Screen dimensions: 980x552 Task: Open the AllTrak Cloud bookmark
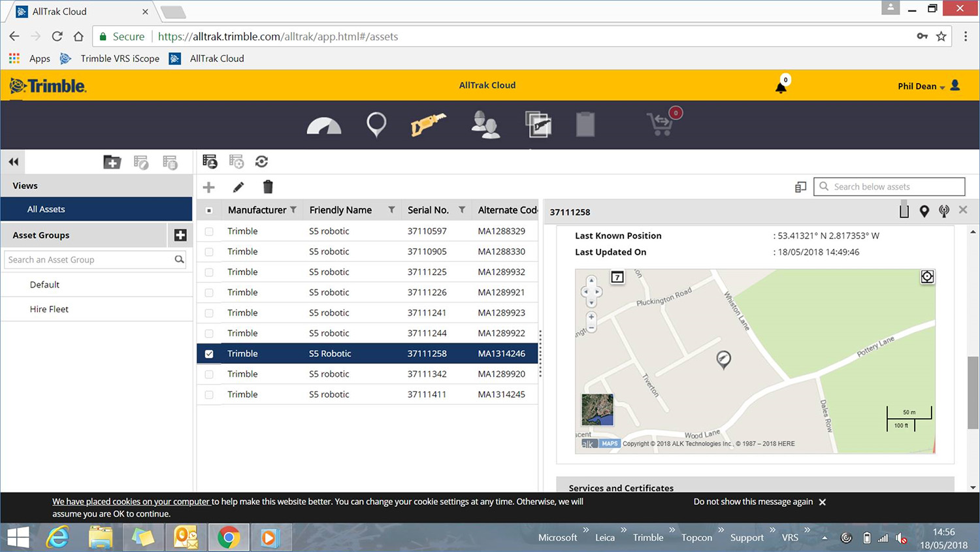click(x=206, y=58)
